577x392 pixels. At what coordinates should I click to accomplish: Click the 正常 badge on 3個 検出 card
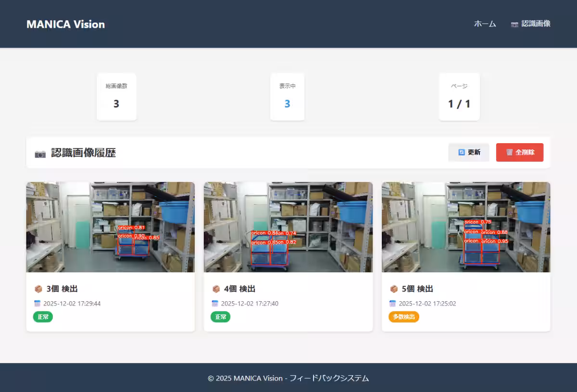[x=43, y=317]
